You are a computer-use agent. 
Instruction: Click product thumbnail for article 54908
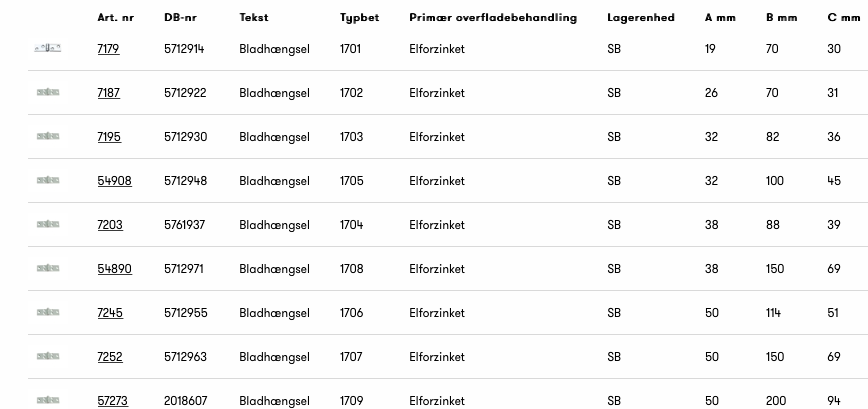(x=48, y=180)
